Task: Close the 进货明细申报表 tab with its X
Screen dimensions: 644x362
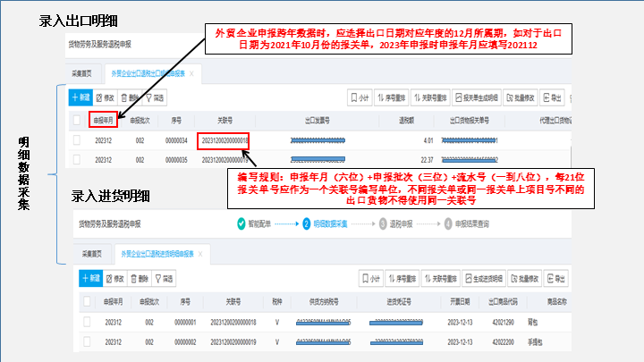Action: tap(200, 254)
